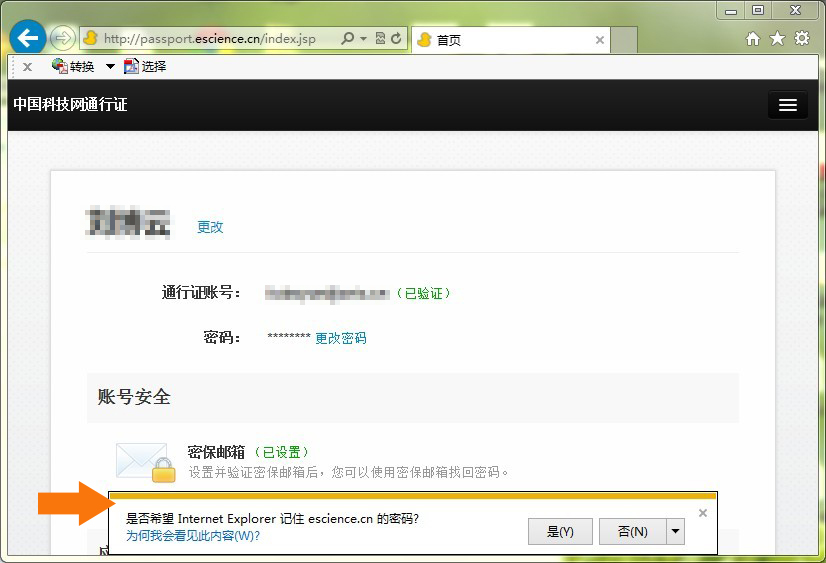The height and width of the screenshot is (563, 826).
Task: Open the IE home page icon
Action: click(753, 39)
